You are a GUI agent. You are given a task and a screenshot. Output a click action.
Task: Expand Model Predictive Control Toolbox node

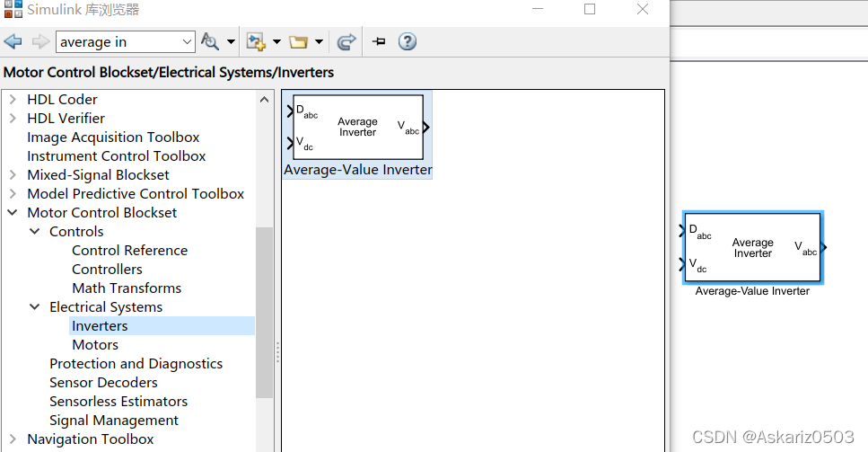[x=13, y=194]
